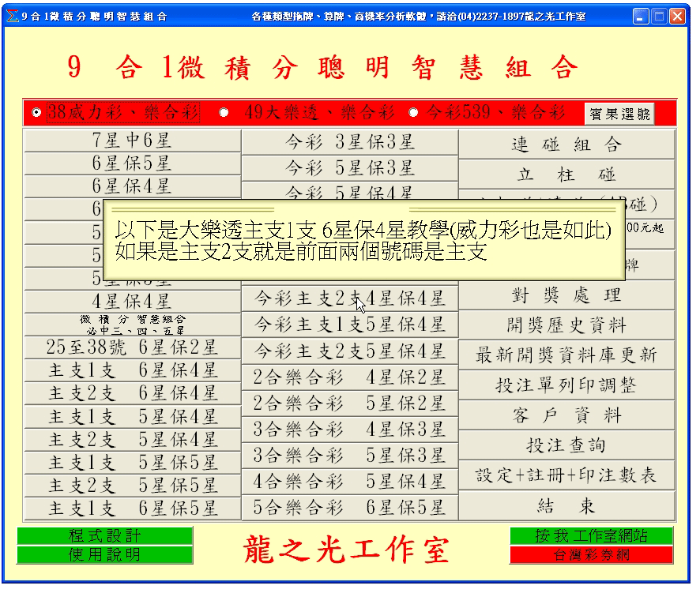Open 主支1支 5星保4星

[133, 417]
